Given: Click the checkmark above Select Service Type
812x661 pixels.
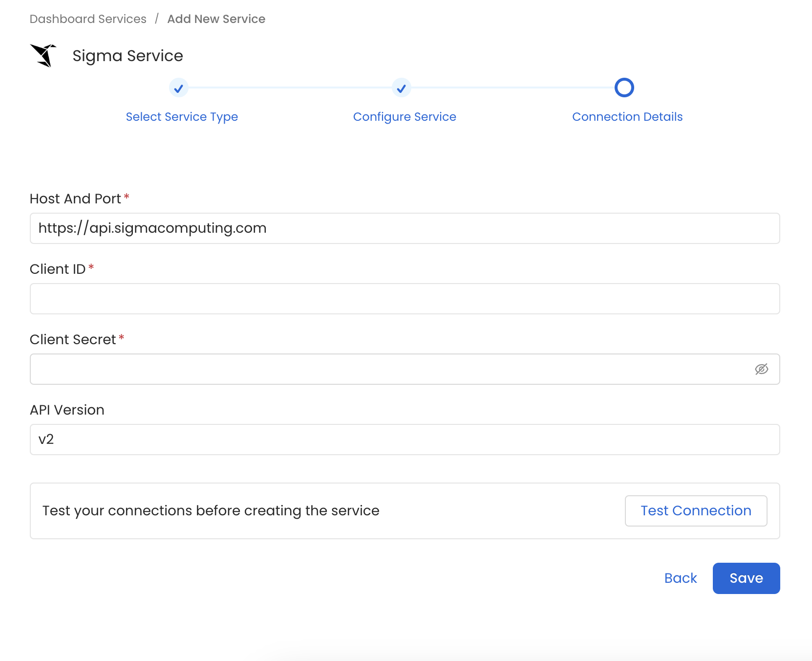Looking at the screenshot, I should click(179, 88).
